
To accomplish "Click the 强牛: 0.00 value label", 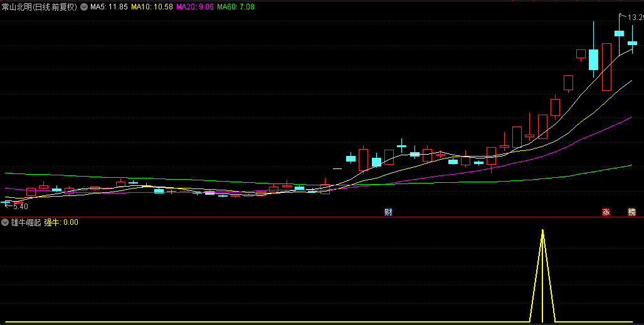I will [x=61, y=222].
